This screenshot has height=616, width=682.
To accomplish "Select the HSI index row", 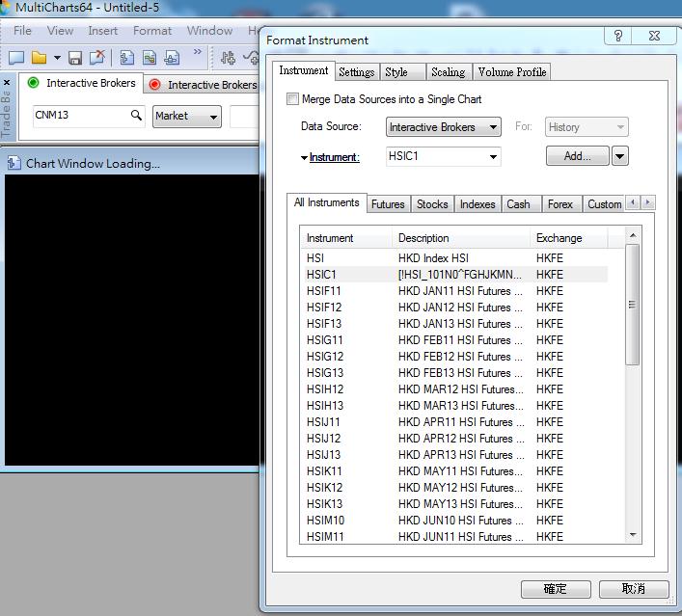I will (x=454, y=257).
